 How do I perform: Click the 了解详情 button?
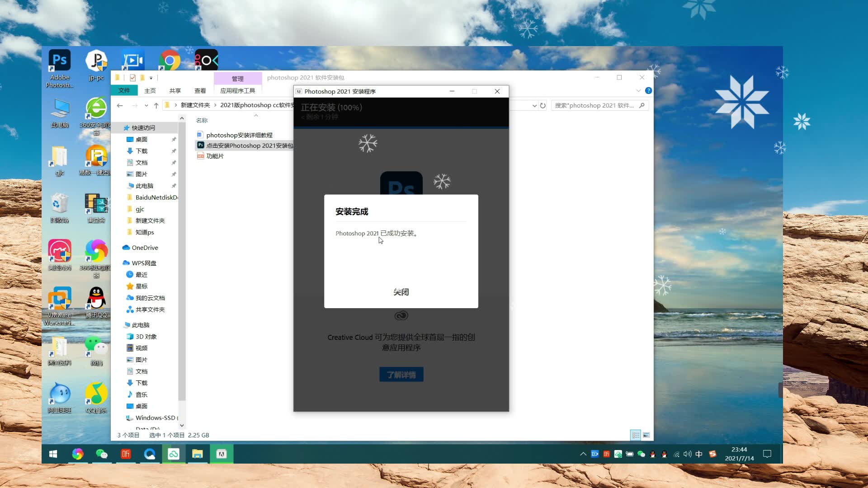tap(401, 375)
